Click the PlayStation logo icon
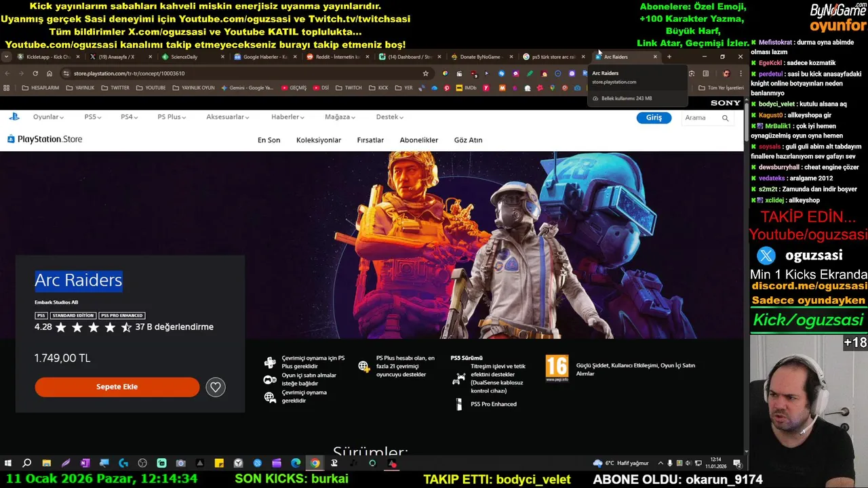 click(x=14, y=117)
